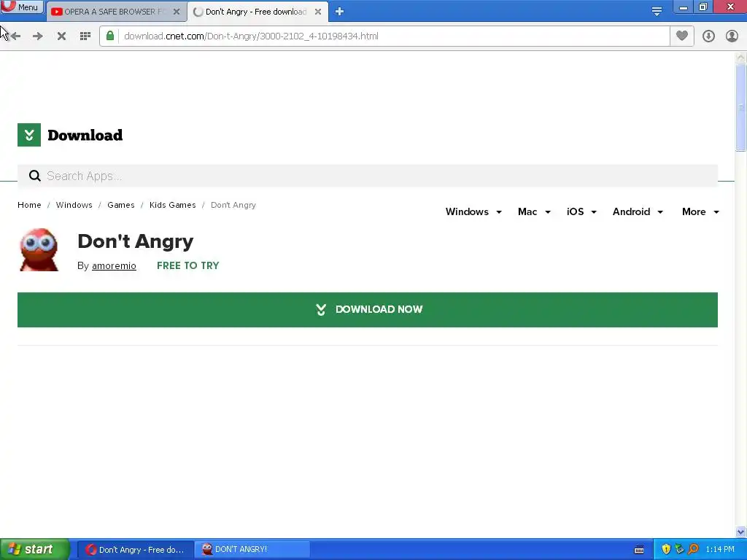Open the user account icon
Screen dimensions: 747x560
click(732, 36)
